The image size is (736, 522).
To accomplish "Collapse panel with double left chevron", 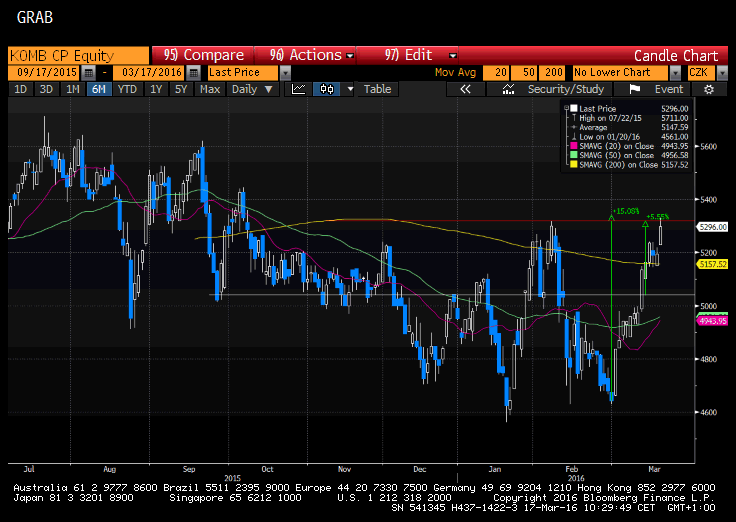I will pyautogui.click(x=465, y=89).
